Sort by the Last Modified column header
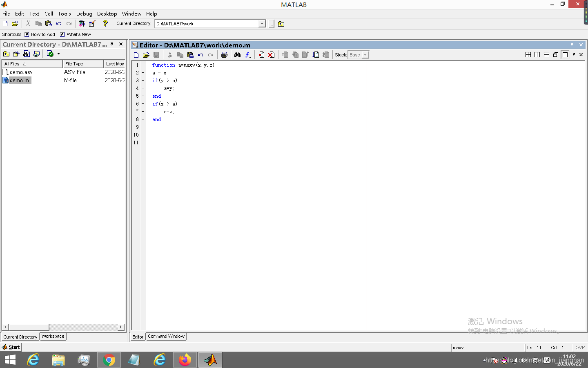 coord(115,64)
